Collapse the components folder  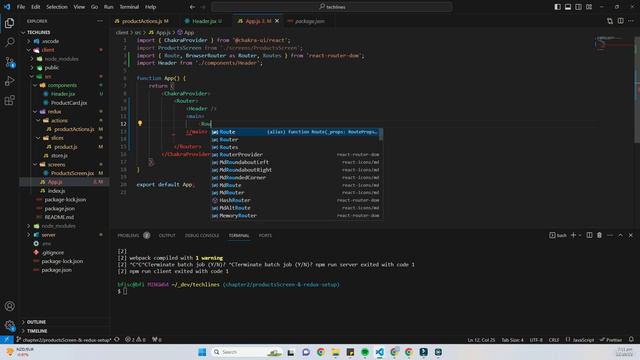coord(35,85)
